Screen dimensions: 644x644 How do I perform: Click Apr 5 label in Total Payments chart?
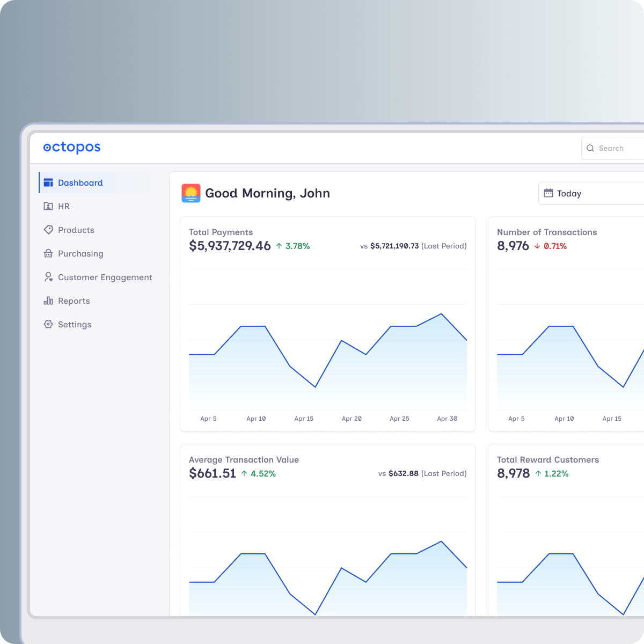coord(208,419)
